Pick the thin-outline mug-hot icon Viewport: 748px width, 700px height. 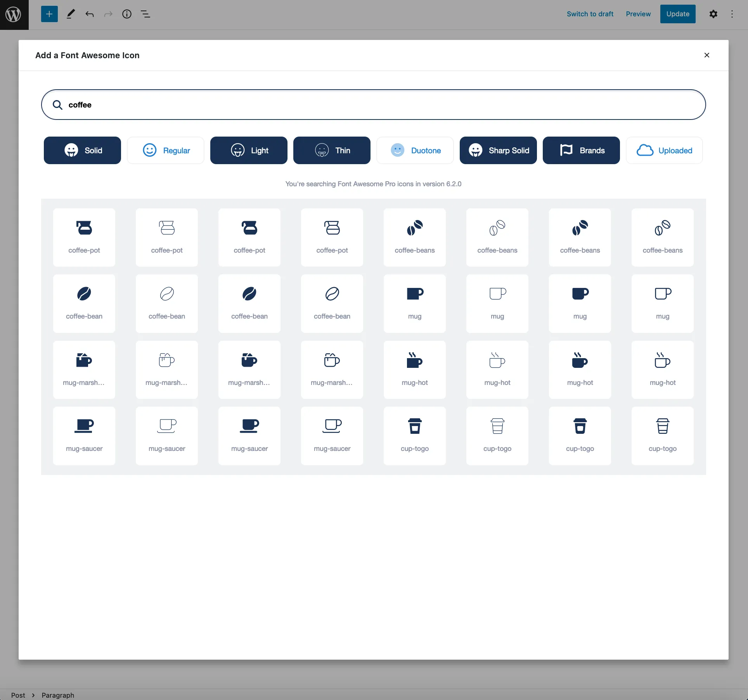click(x=497, y=370)
